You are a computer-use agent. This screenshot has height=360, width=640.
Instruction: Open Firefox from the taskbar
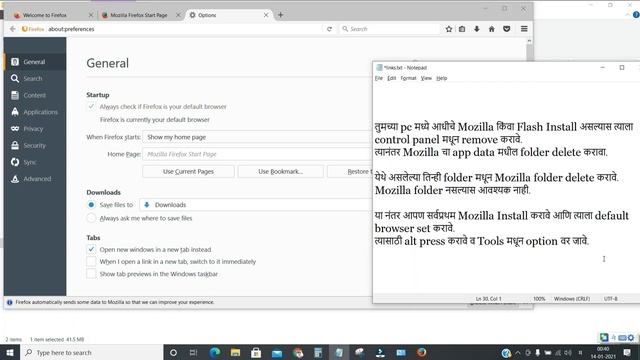(422, 352)
